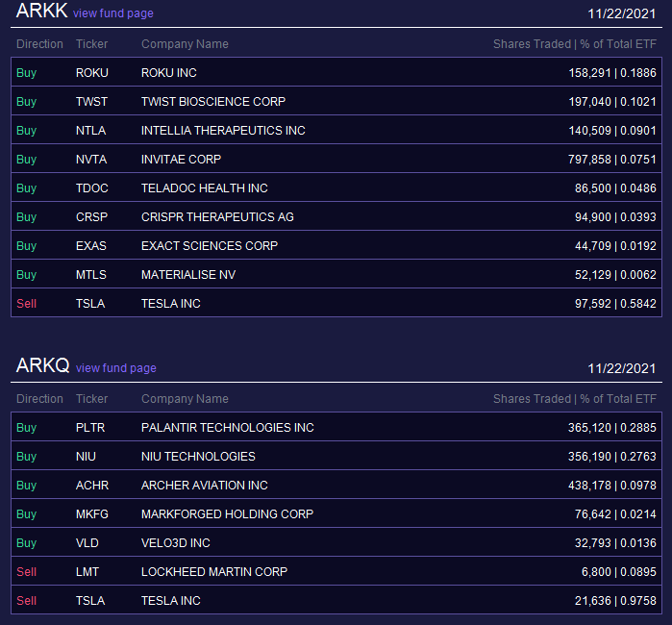Click value 44,709 | 0.0192
The image size is (672, 625).
[615, 245]
